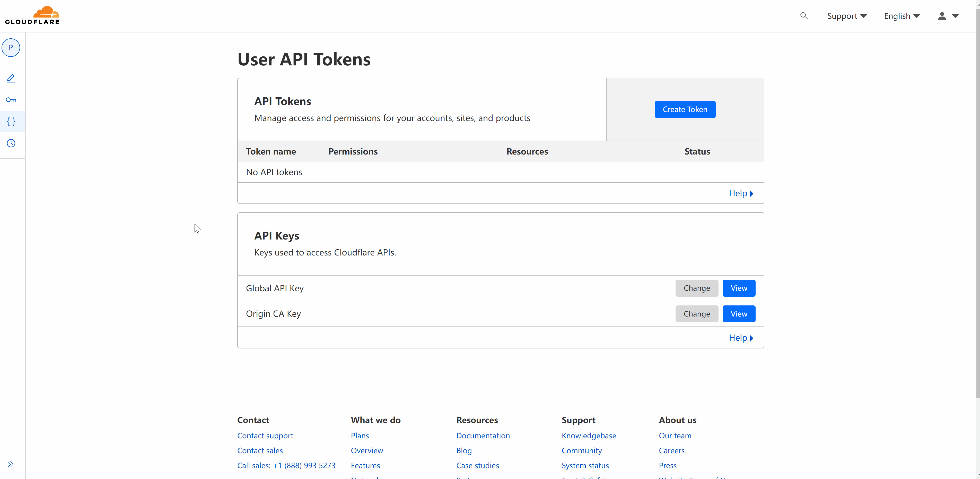The height and width of the screenshot is (479, 980).
Task: Open the Documentation footer link
Action: tap(483, 435)
